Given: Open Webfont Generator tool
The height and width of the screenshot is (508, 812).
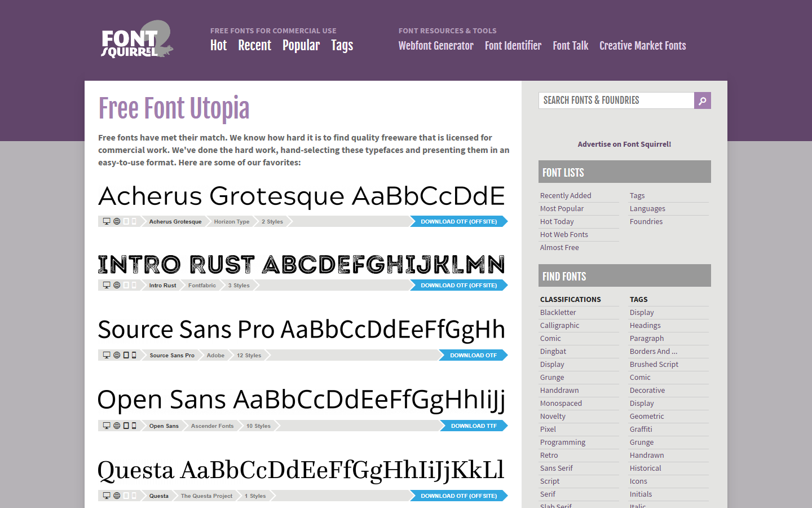Looking at the screenshot, I should coord(436,46).
